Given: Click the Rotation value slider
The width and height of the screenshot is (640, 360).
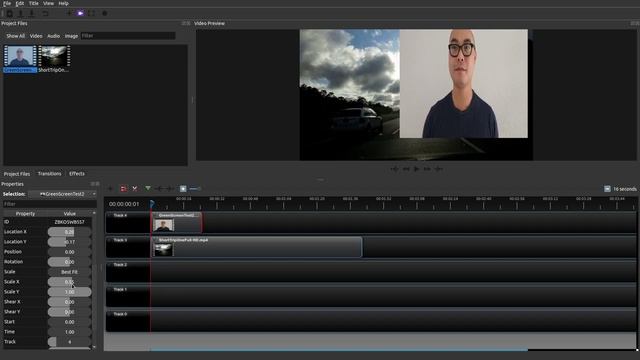Looking at the screenshot, I should click(69, 262).
